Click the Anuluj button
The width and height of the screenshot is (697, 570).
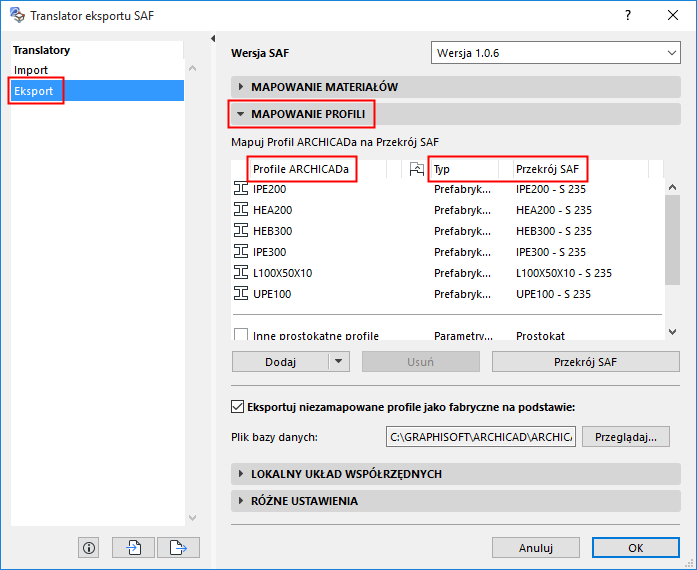coord(536,547)
